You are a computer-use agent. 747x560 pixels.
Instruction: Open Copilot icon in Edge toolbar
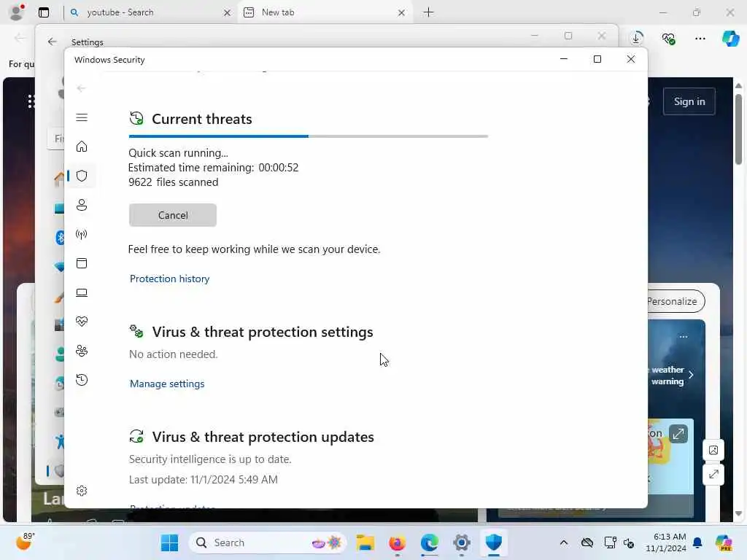pos(730,38)
